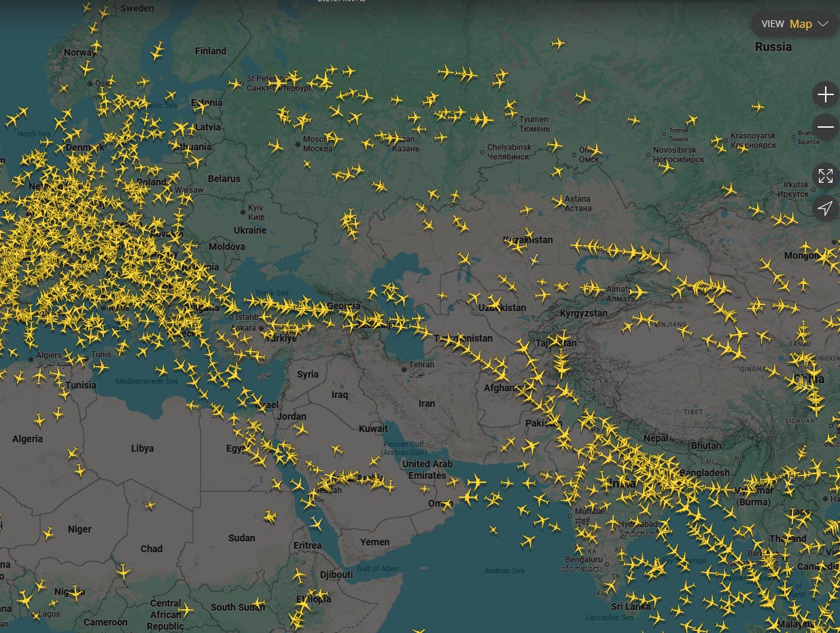This screenshot has width=840, height=633.
Task: Click the Libya country label
Action: [x=142, y=448]
